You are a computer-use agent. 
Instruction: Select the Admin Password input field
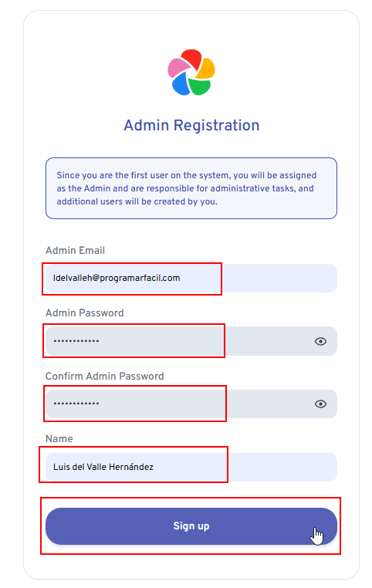coord(191,341)
